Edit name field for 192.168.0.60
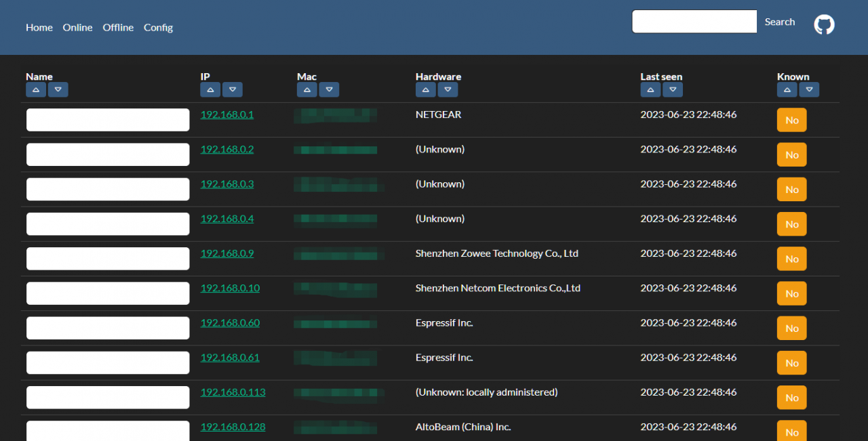868x441 pixels. 108,328
